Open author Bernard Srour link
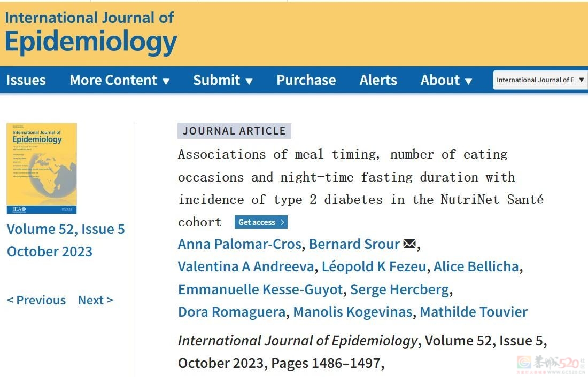 click(354, 244)
